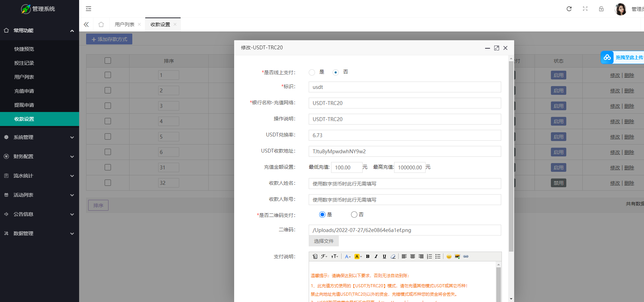Open 充值申请 in the sidebar

[x=24, y=91]
